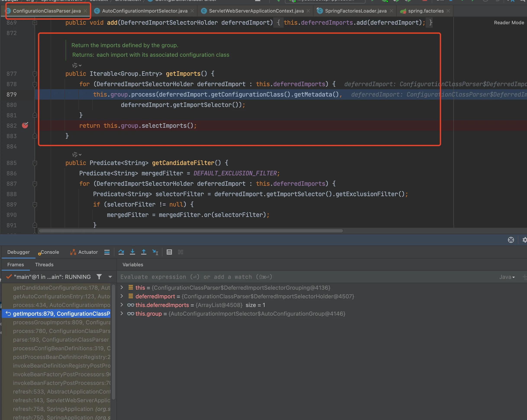Image resolution: width=527 pixels, height=420 pixels.
Task: Expand the deferredImport variable node
Action: [x=122, y=296]
